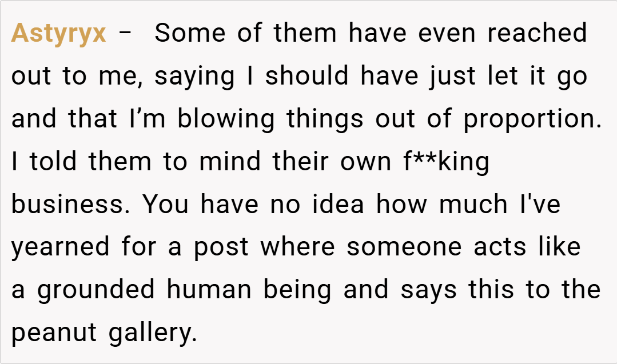
Task: Click the word "saying" in the comment
Action: 194,77
